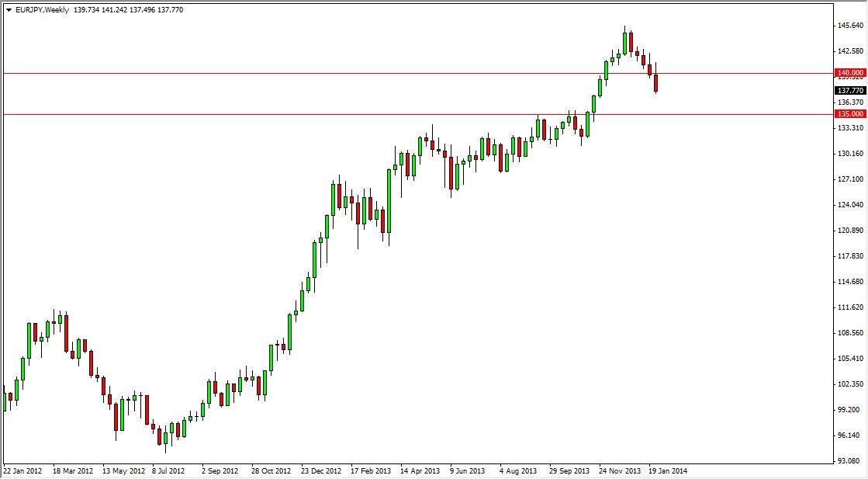The width and height of the screenshot is (868, 479).
Task: Select the EURJPY,Weekly chart title
Action: coord(44,10)
